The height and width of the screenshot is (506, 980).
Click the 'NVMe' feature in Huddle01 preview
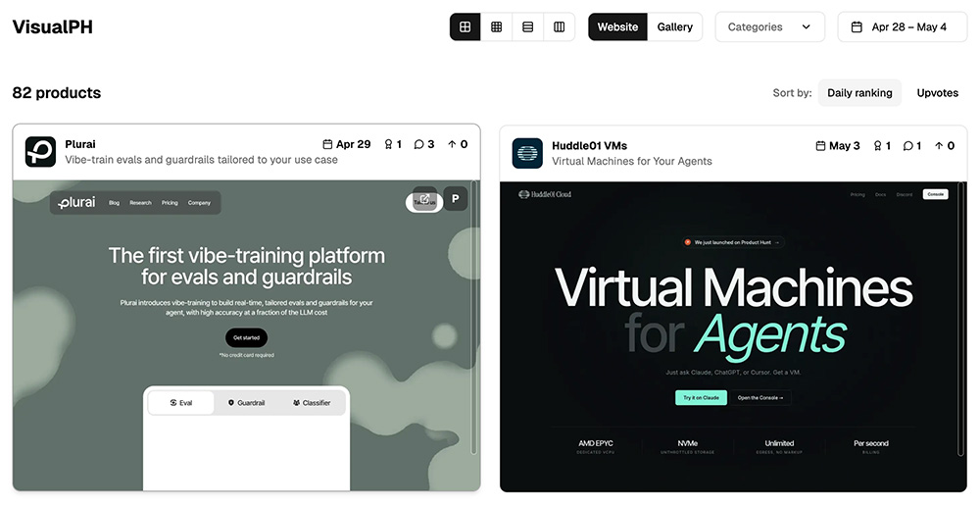(688, 446)
